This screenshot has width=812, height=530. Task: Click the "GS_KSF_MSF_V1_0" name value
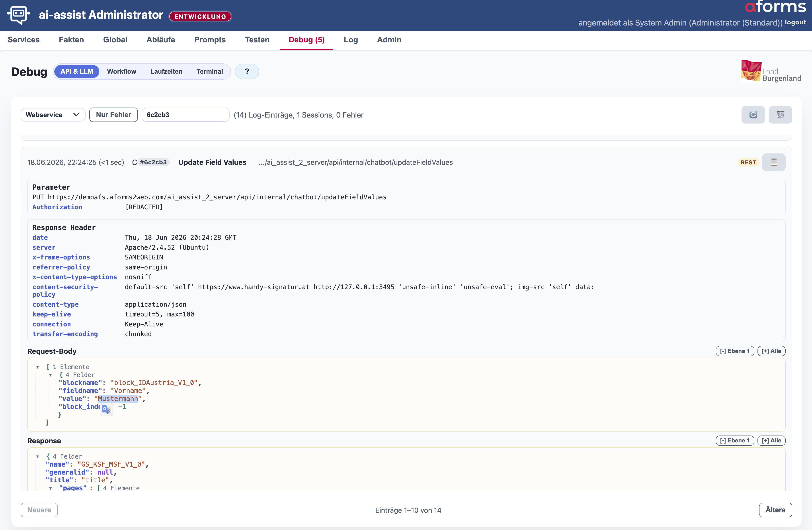[x=111, y=464]
